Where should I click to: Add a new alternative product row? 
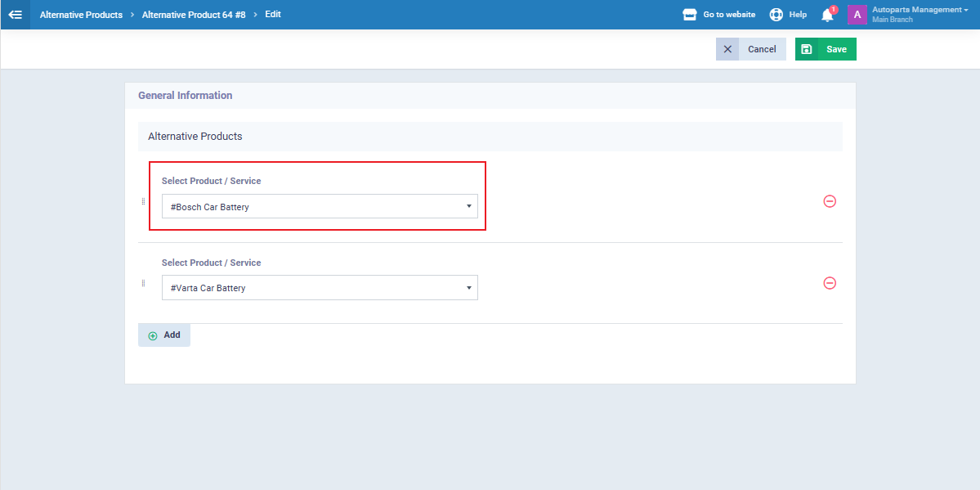(163, 335)
